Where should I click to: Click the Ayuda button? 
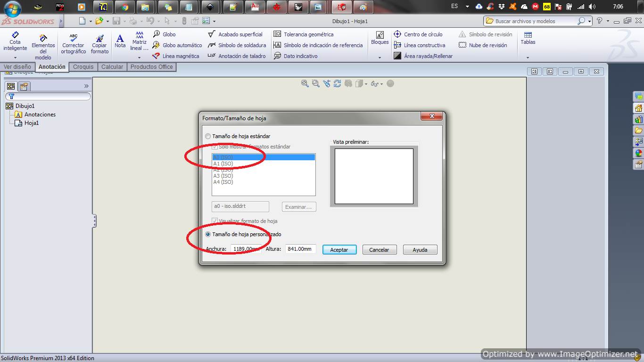pyautogui.click(x=420, y=250)
